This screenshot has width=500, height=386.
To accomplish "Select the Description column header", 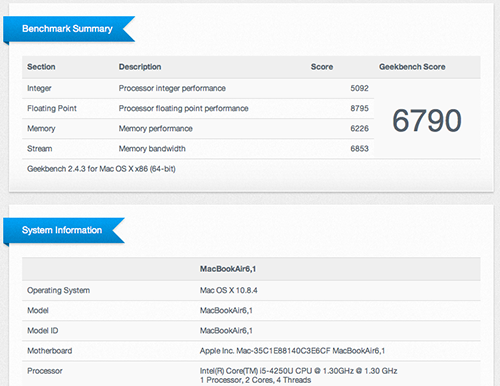I will (140, 67).
